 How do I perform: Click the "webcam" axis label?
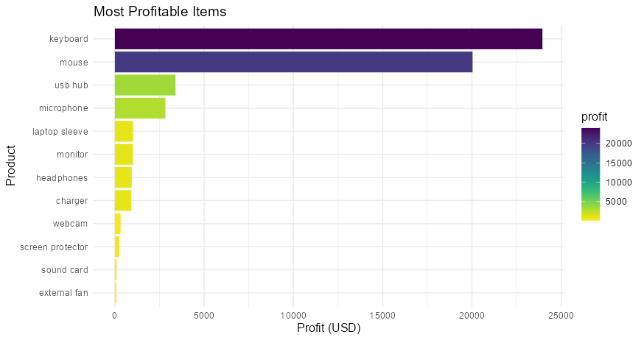tap(71, 224)
